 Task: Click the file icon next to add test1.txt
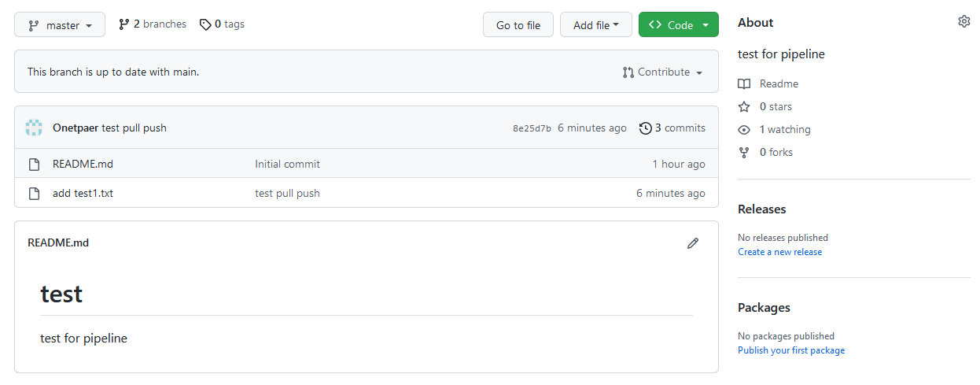pyautogui.click(x=34, y=194)
